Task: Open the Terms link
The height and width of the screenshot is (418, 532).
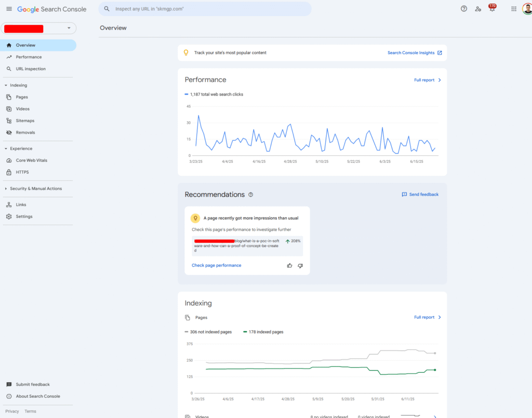Action: click(x=30, y=411)
